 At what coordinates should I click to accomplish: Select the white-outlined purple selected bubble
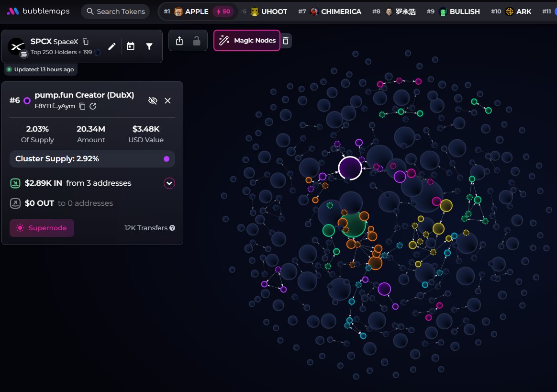350,168
